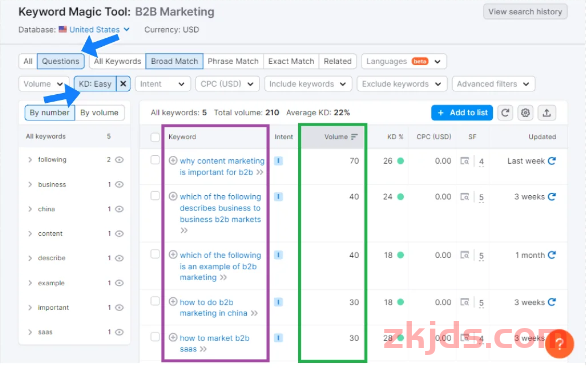586x368 pixels.
Task: Toggle eye icon for the 'business' group
Action: (x=119, y=185)
